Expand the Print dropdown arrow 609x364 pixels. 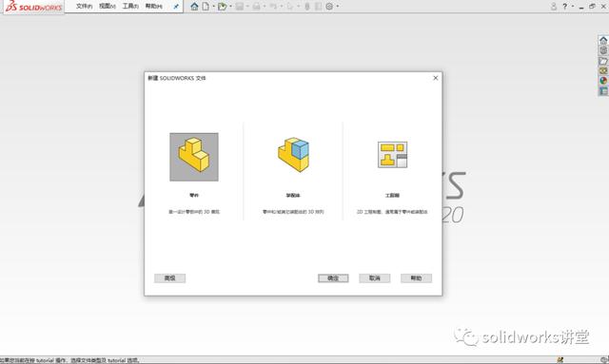pyautogui.click(x=265, y=7)
